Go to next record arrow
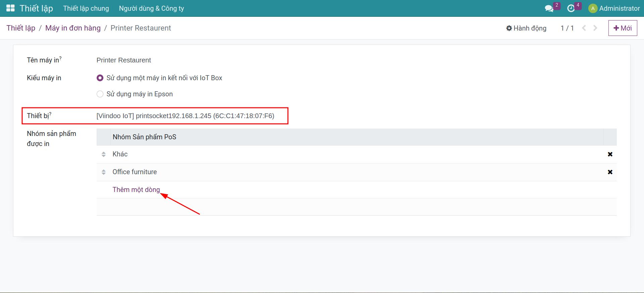This screenshot has height=293, width=644. pos(595,28)
